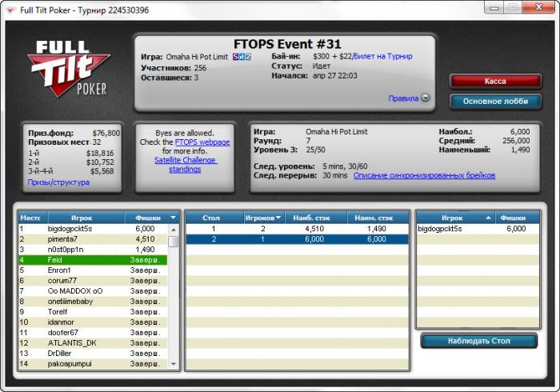Sort standings by Игрок column header
The width and height of the screenshot is (560, 392).
[86, 218]
